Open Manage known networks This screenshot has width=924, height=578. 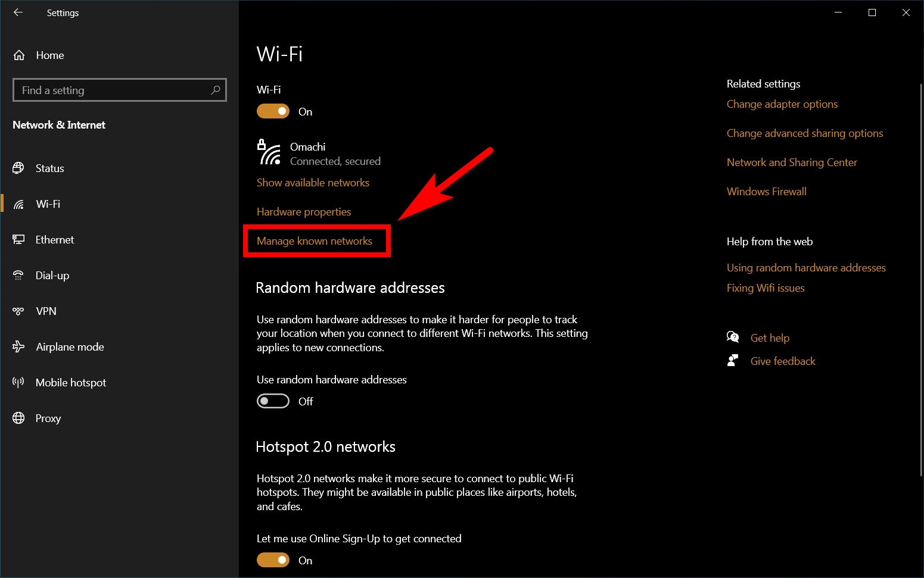(x=314, y=240)
